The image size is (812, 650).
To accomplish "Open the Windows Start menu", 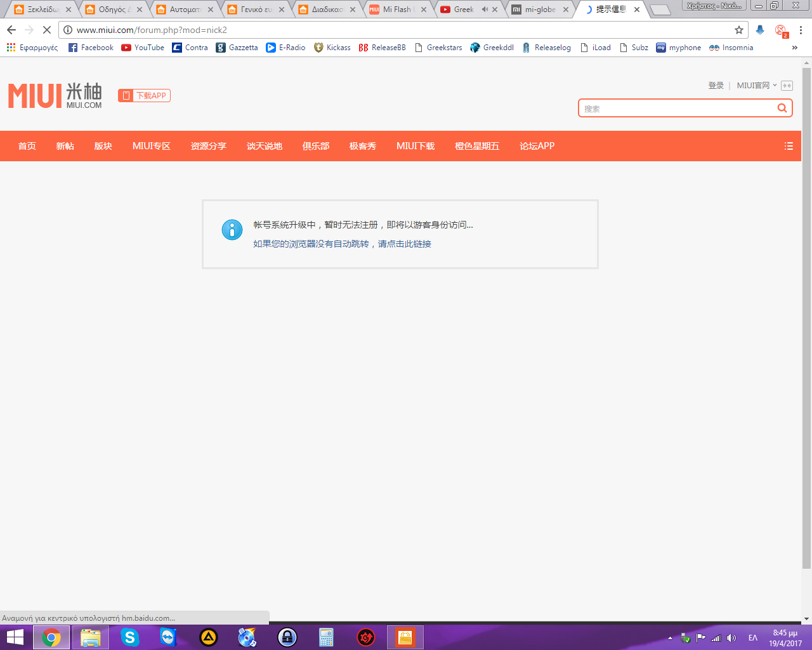I will click(15, 637).
